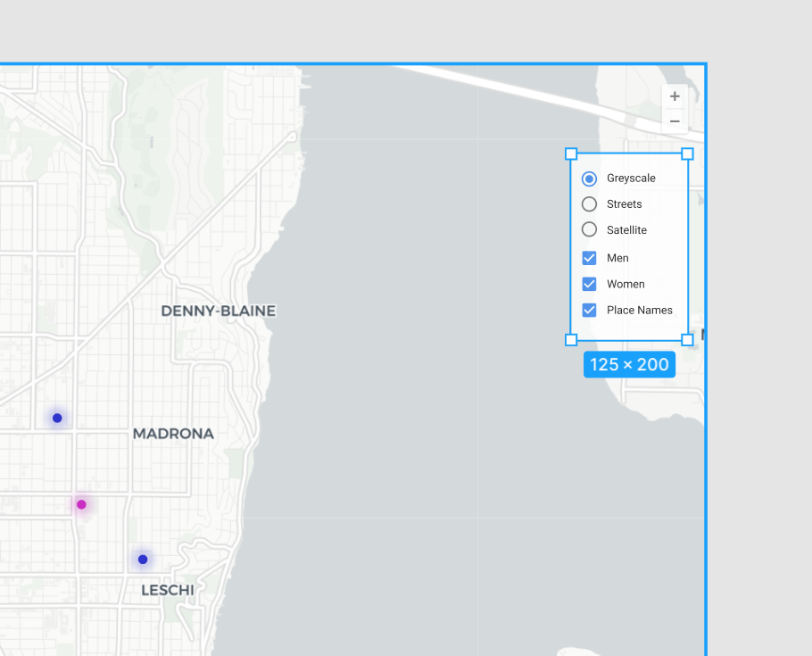
Task: Click the MADRONA neighborhood label
Action: click(x=173, y=434)
